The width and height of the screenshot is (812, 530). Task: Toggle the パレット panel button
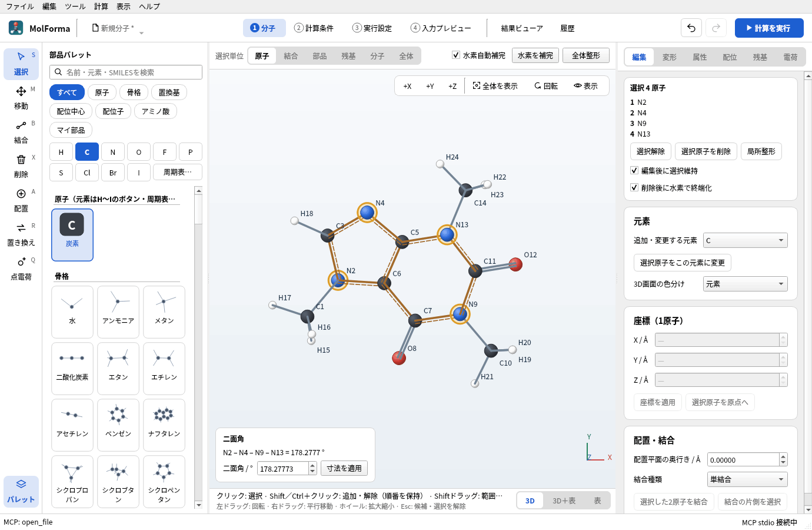point(21,491)
